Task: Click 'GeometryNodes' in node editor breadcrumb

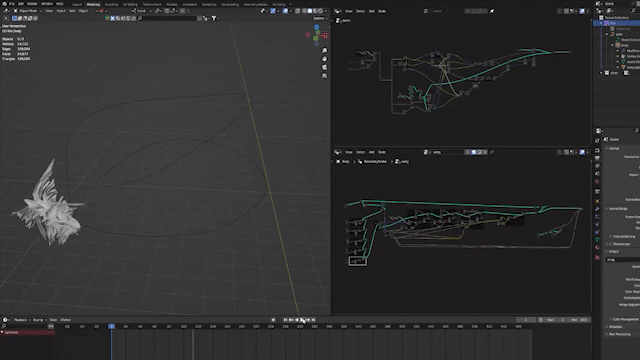Action: pyautogui.click(x=375, y=162)
